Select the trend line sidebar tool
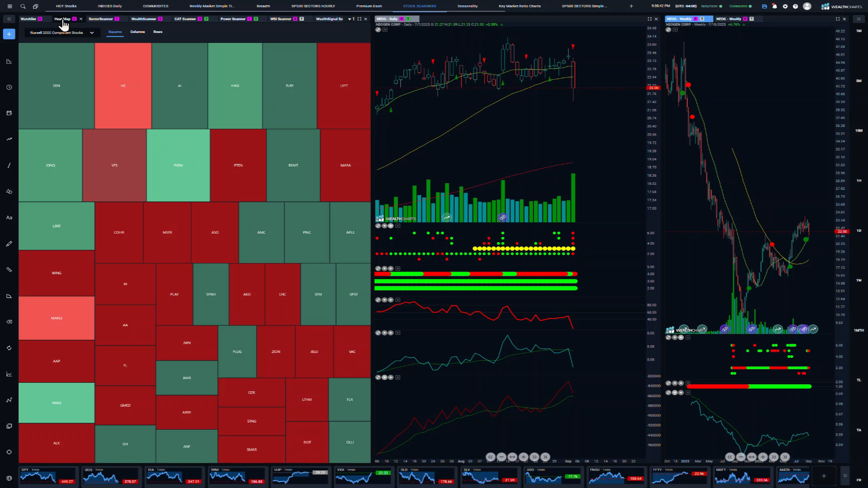 (9, 139)
